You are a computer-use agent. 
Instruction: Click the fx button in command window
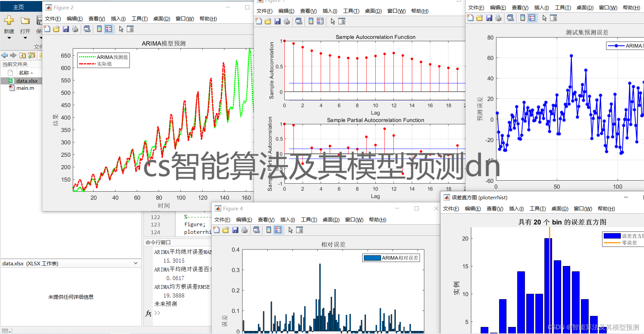click(x=148, y=313)
